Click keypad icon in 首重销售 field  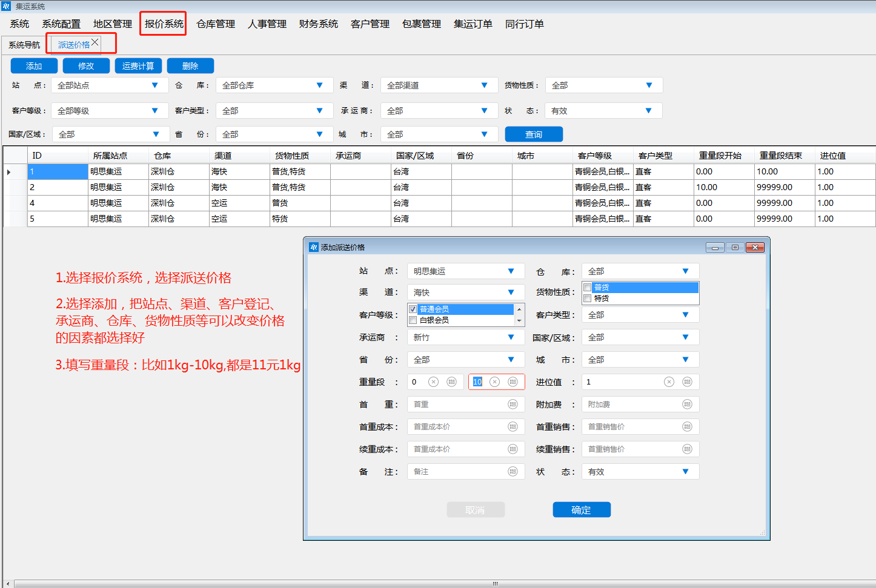(x=687, y=427)
